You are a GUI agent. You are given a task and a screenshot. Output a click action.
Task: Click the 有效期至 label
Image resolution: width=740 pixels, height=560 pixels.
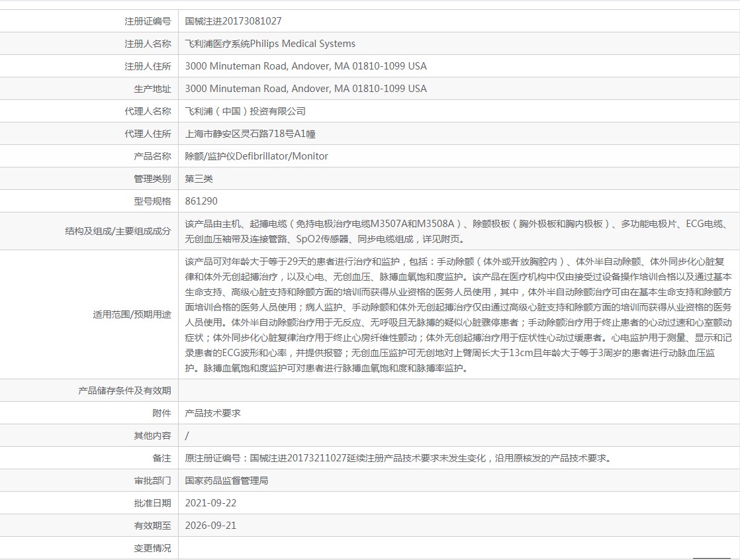(x=152, y=526)
